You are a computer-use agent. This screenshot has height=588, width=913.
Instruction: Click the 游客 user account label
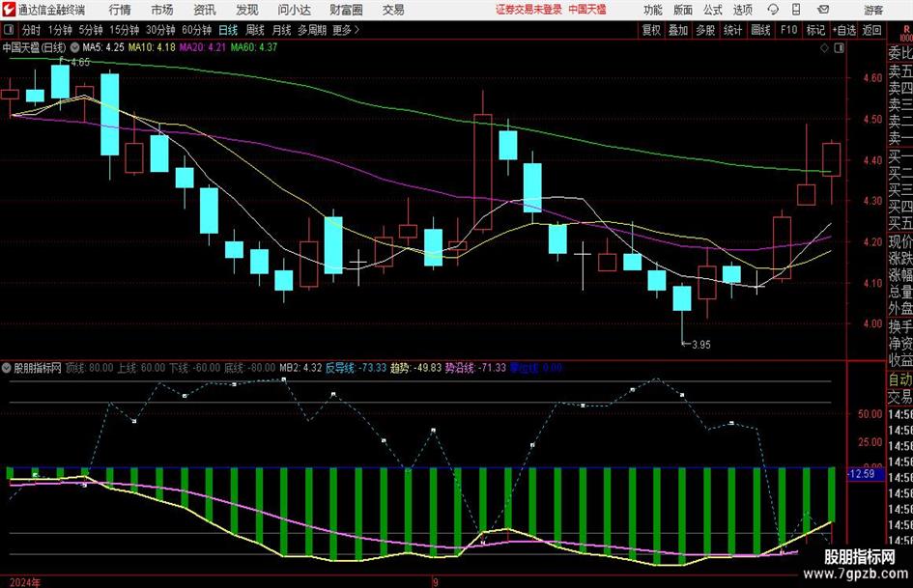tap(873, 10)
